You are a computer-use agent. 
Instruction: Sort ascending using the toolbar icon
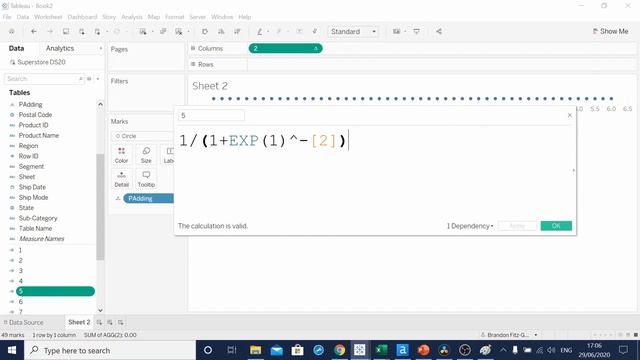(x=221, y=31)
